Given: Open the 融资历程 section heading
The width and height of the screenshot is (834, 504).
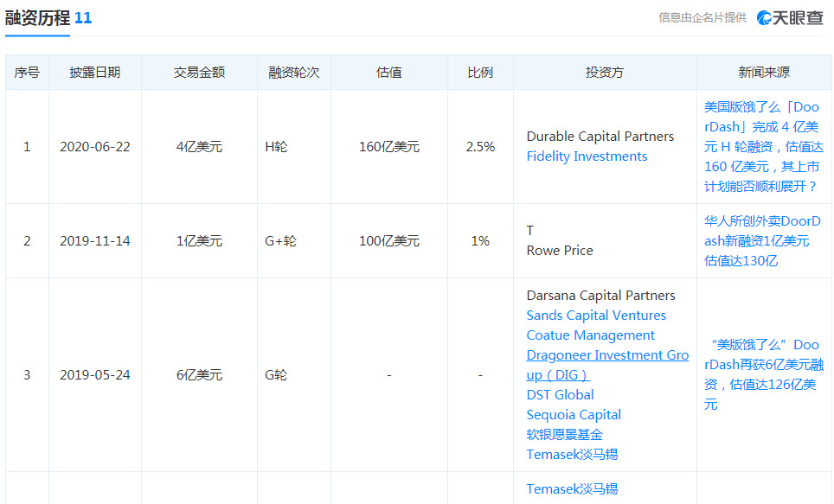Looking at the screenshot, I should 37,18.
